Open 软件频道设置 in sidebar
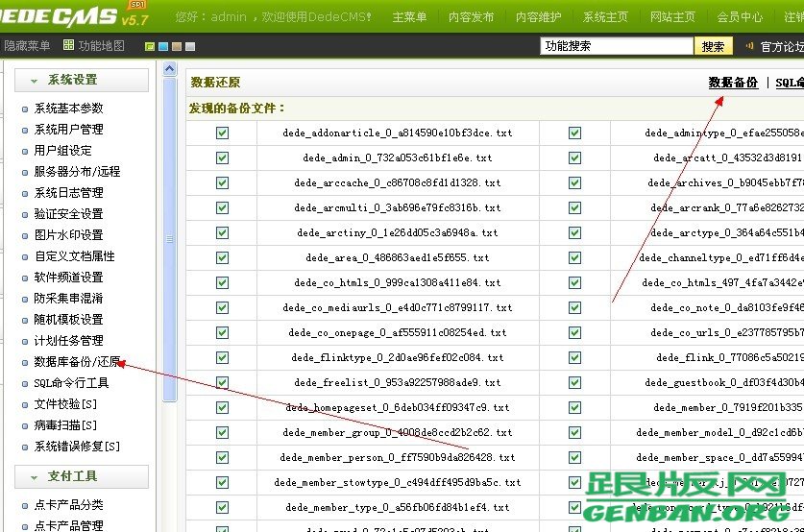The image size is (804, 532). [x=69, y=278]
